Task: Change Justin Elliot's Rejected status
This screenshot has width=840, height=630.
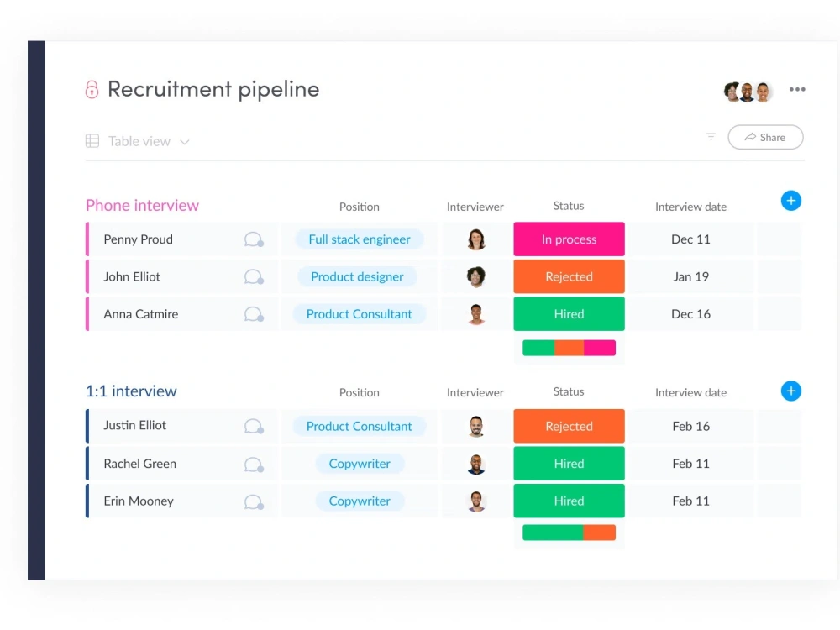Action: (569, 426)
